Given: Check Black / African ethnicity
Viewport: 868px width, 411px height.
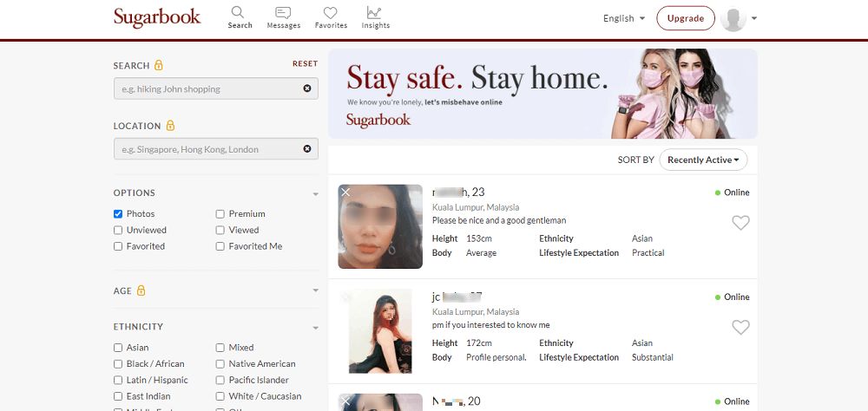Looking at the screenshot, I should click(x=118, y=364).
